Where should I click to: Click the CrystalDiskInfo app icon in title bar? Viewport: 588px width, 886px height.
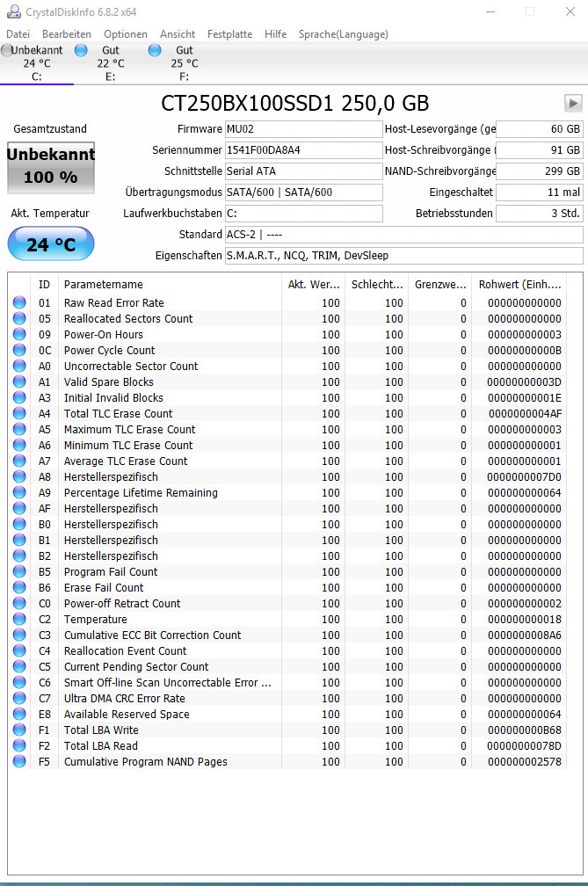click(13, 12)
